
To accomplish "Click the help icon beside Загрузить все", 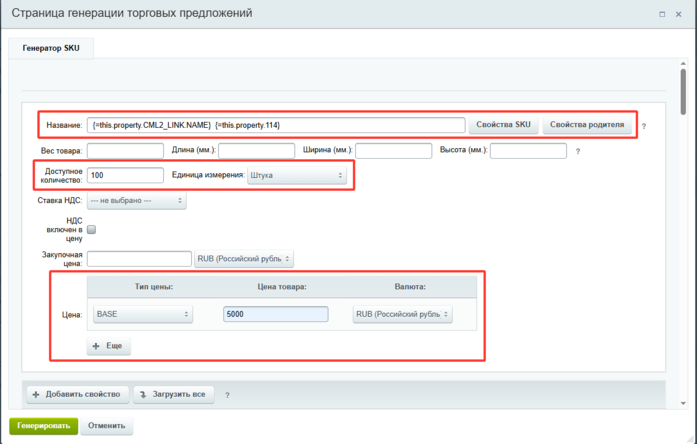I will [227, 395].
